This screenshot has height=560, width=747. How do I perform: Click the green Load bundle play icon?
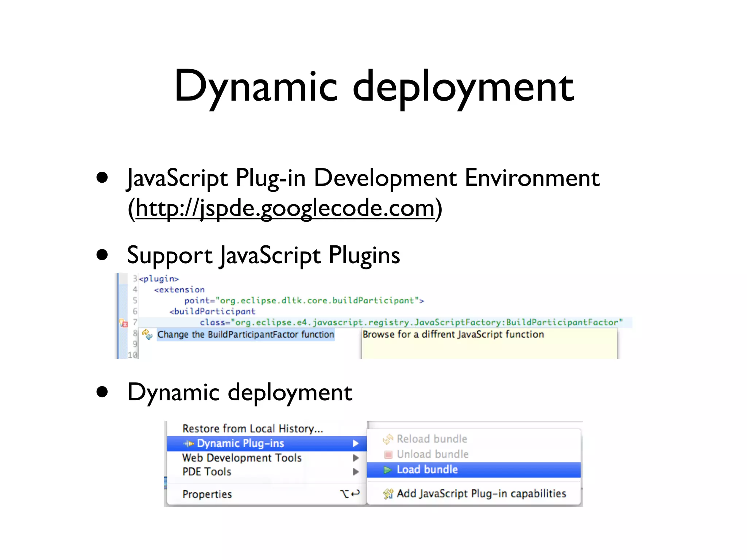pyautogui.click(x=388, y=470)
